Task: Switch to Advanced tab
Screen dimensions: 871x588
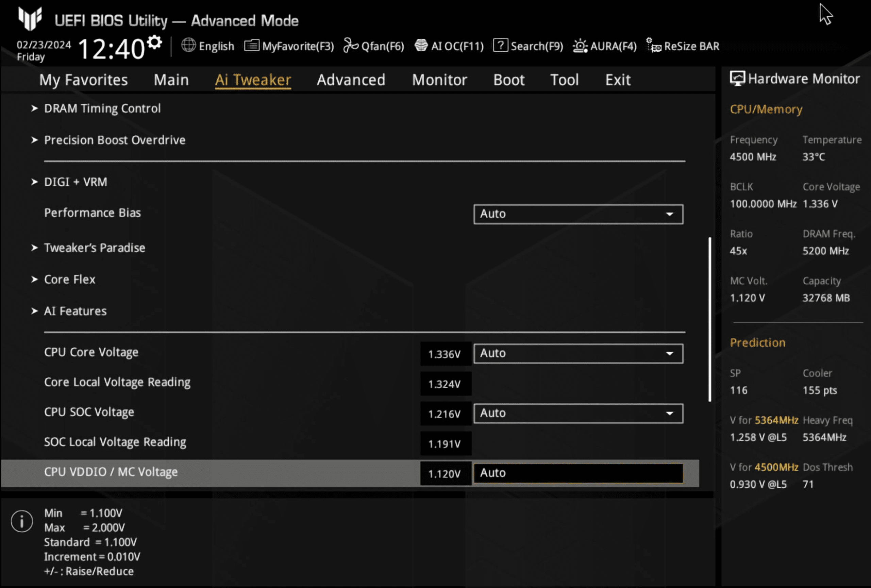Action: point(351,80)
